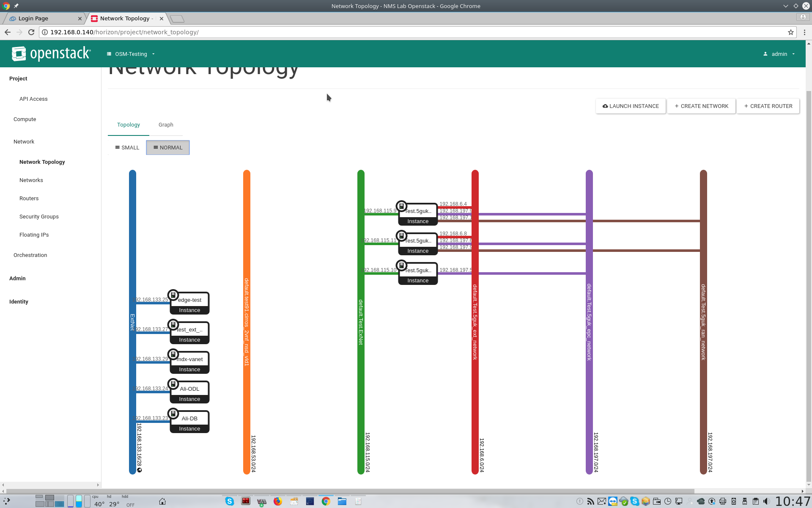Switch topology view to SMALL
Image resolution: width=812 pixels, height=508 pixels.
coord(127,147)
